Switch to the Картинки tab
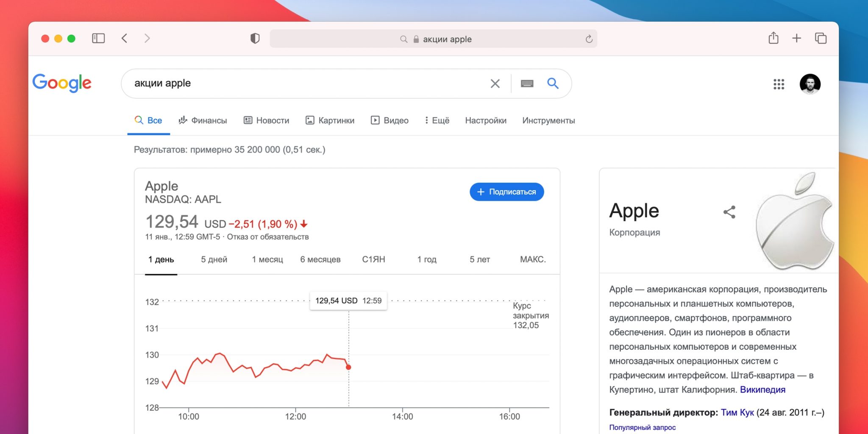 point(330,120)
